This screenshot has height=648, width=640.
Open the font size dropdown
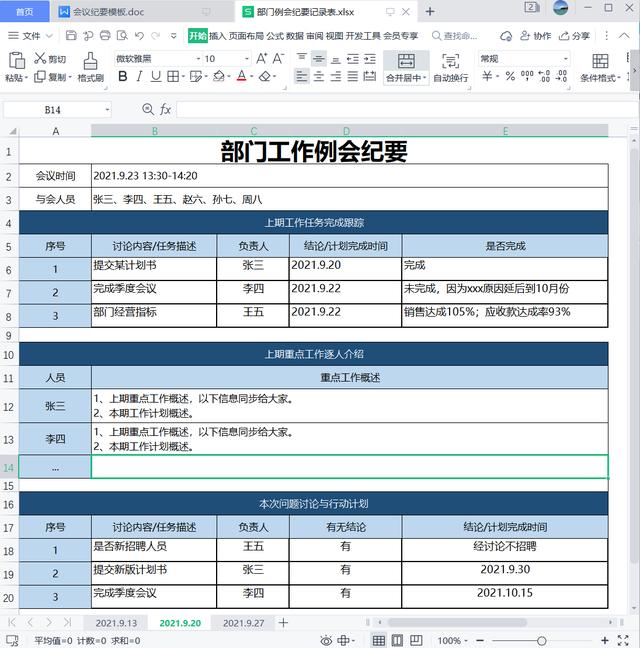click(x=247, y=59)
